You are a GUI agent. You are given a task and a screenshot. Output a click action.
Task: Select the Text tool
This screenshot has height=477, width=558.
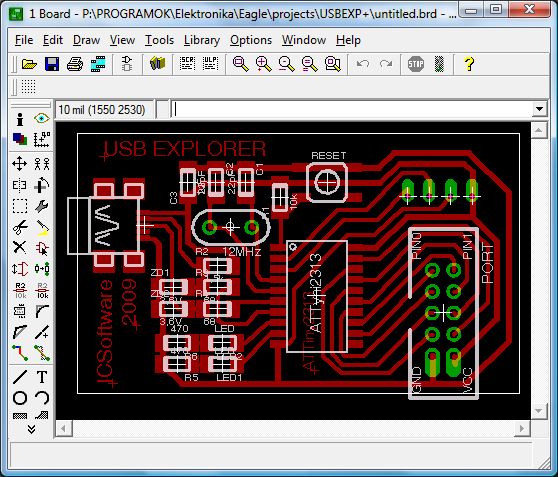pyautogui.click(x=42, y=377)
